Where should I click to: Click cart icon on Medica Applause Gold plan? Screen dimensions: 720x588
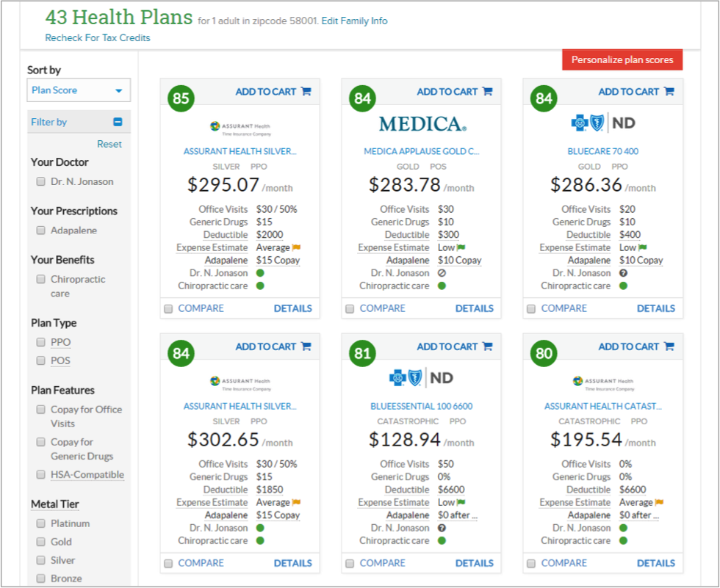click(487, 91)
